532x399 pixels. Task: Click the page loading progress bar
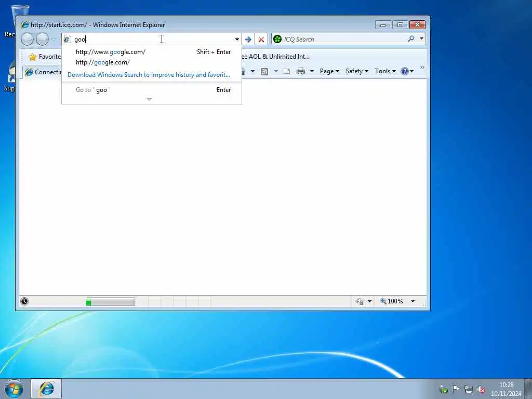110,302
